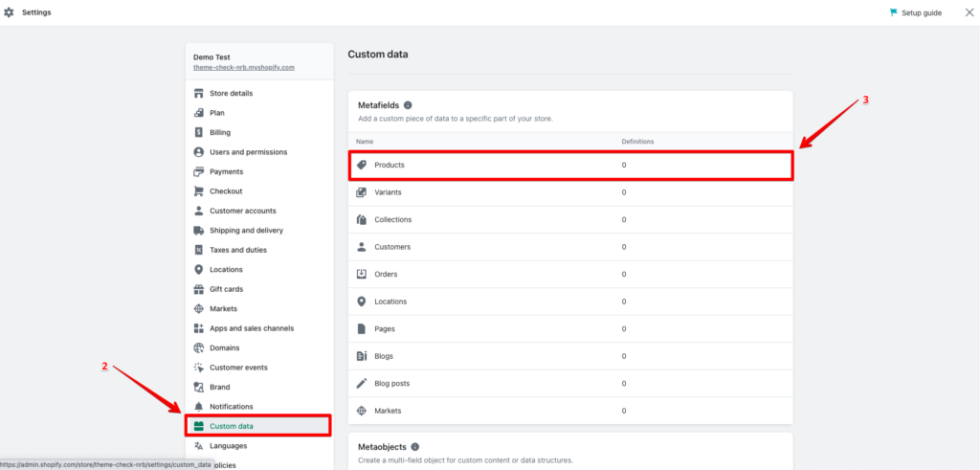Click the Settings gear icon in header

(x=9, y=12)
